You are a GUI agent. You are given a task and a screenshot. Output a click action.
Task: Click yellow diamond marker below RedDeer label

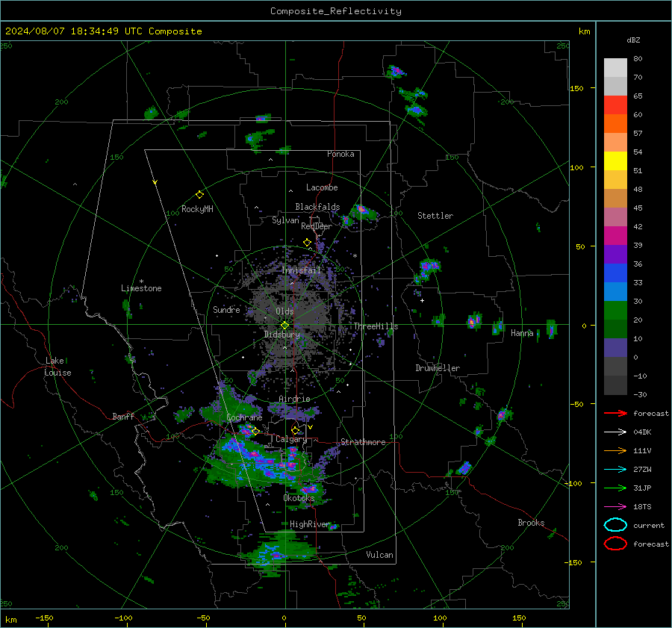point(307,243)
